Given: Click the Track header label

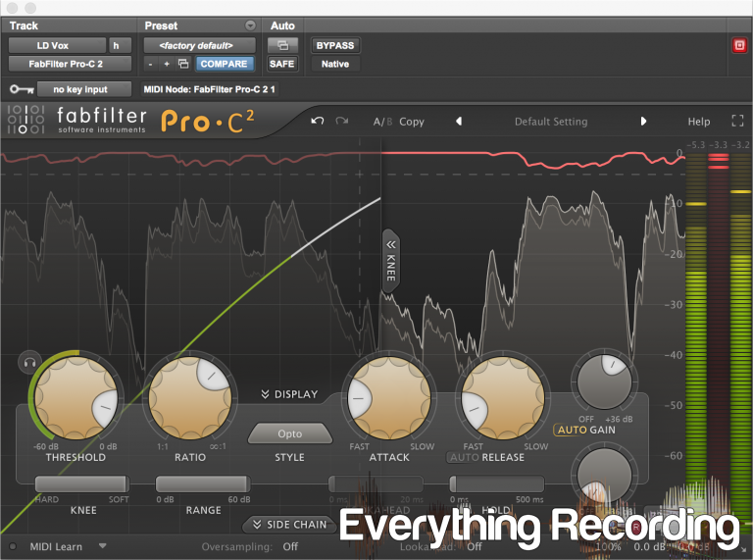Looking at the screenshot, I should click(24, 25).
